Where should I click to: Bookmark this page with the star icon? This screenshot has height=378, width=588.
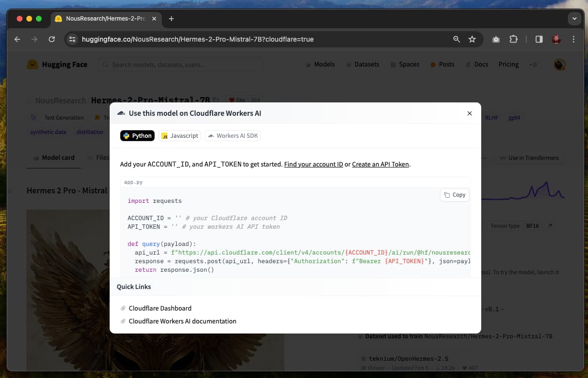[472, 39]
